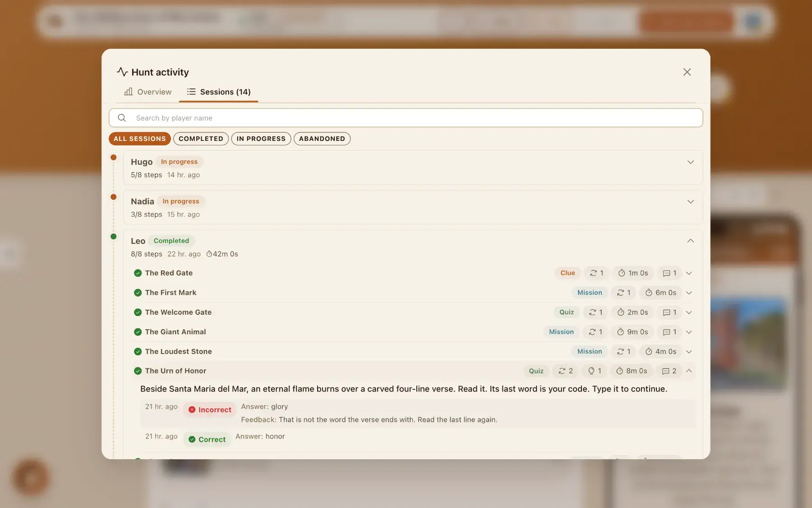Click the Mission tag on The Giant Animal
The width and height of the screenshot is (812, 508).
tap(561, 332)
